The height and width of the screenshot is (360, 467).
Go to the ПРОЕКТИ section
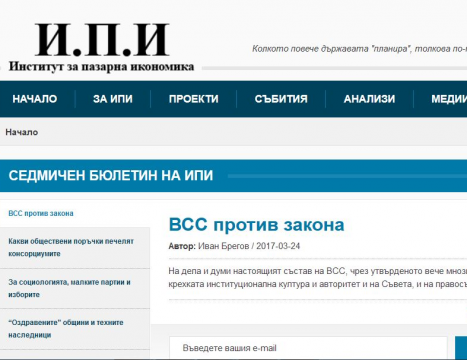(194, 99)
